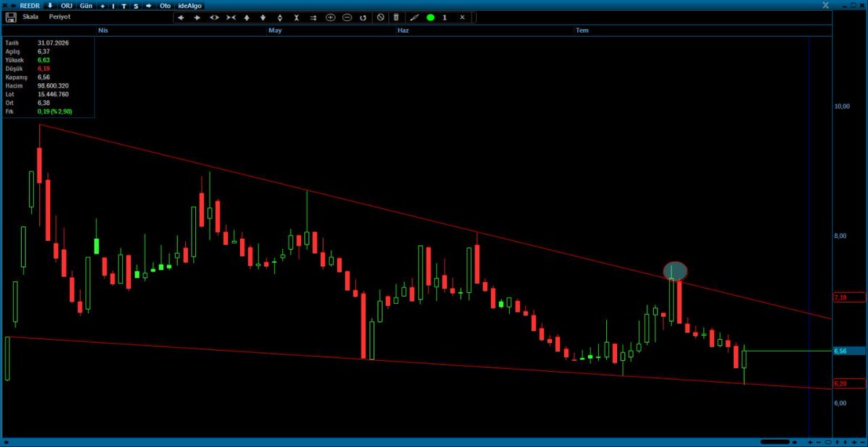Click the S button in title toolbar
Screen dimensions: 868x447
coord(135,5)
